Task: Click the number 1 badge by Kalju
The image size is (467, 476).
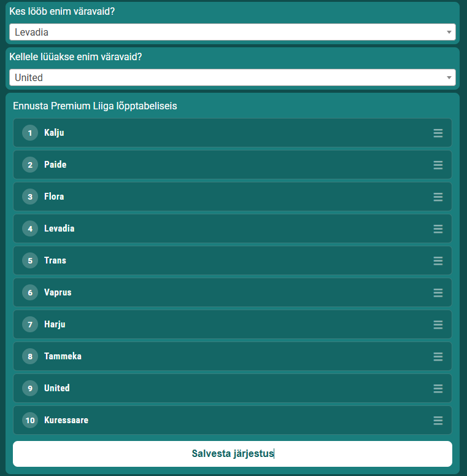Action: click(30, 133)
